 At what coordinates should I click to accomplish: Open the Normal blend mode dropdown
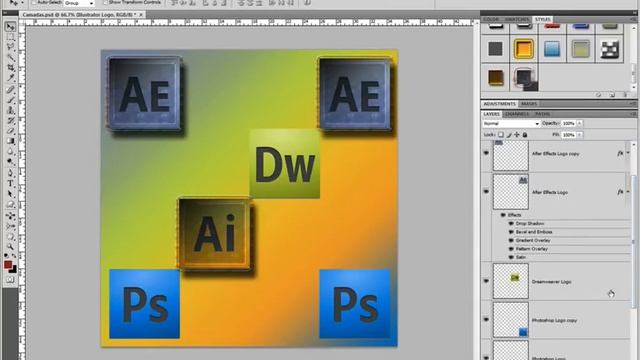coord(511,123)
